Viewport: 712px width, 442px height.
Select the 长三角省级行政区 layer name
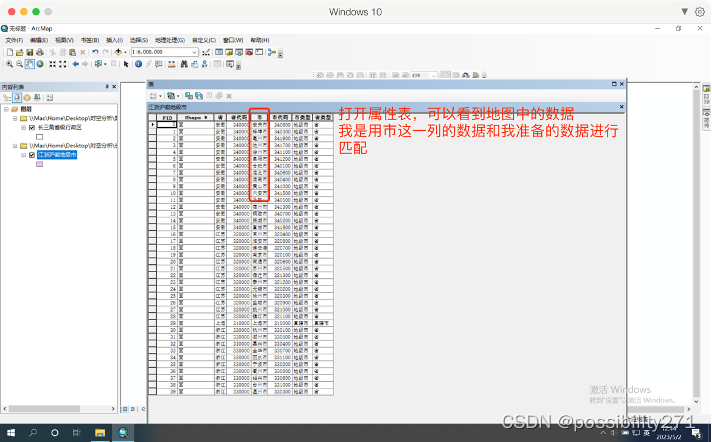point(59,128)
